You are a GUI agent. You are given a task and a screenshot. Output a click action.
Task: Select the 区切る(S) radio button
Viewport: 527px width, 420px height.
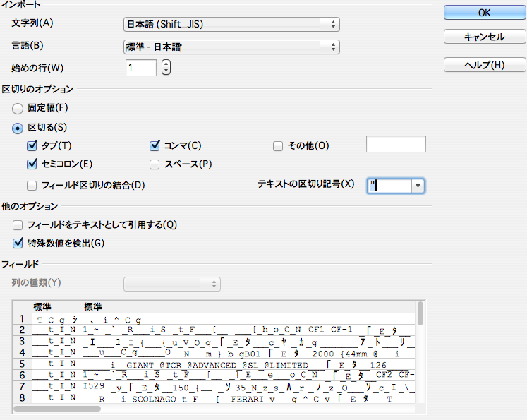pyautogui.click(x=18, y=128)
